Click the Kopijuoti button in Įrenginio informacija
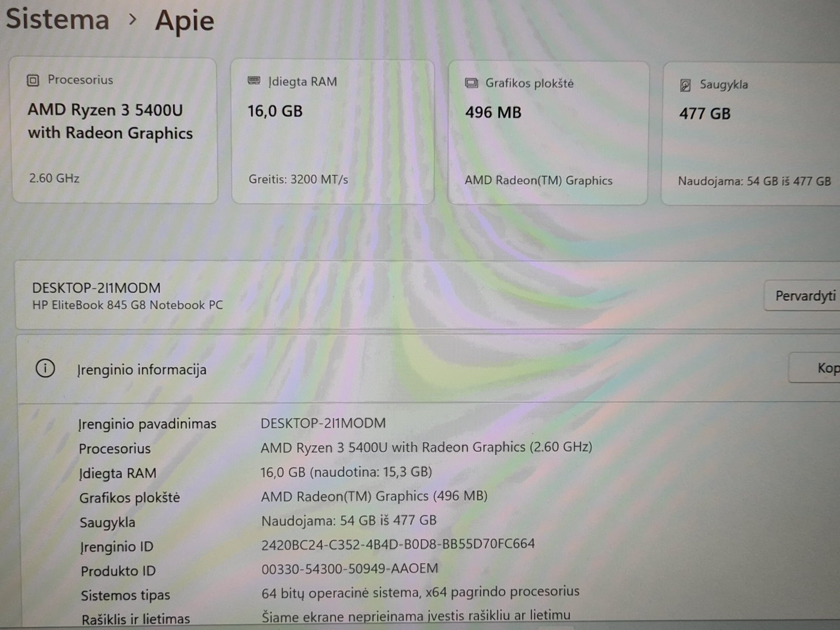The width and height of the screenshot is (840, 630). 814,368
